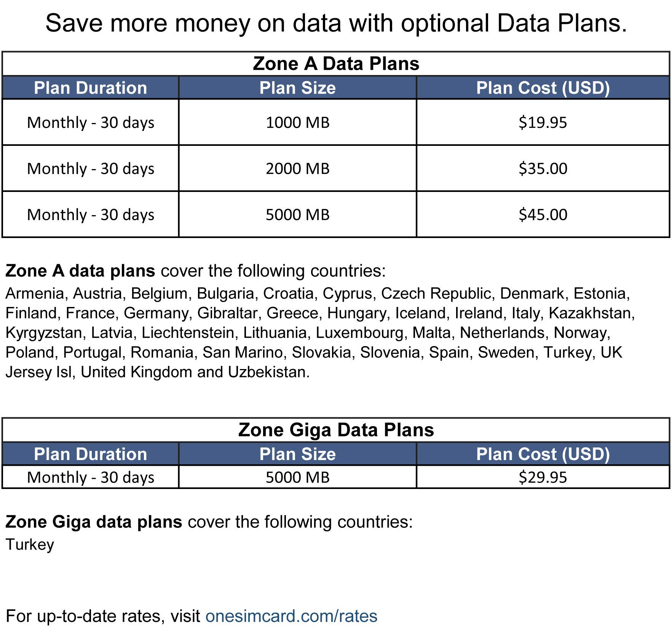The height and width of the screenshot is (628, 672).
Task: Click the Zone A Data Plans table title
Action: pos(336,64)
